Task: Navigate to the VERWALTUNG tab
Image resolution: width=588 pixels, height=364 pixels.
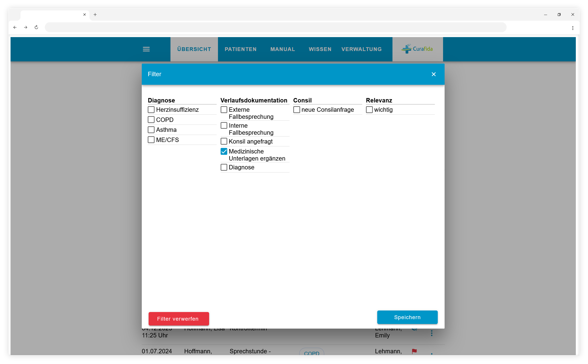Action: 361,49
